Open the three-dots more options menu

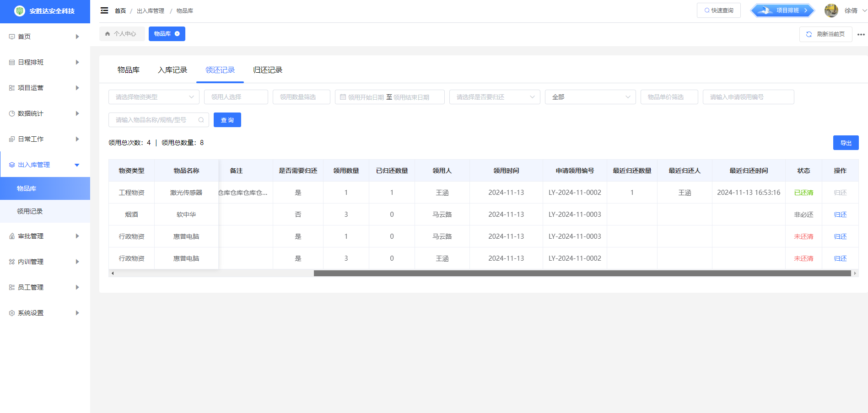click(861, 34)
